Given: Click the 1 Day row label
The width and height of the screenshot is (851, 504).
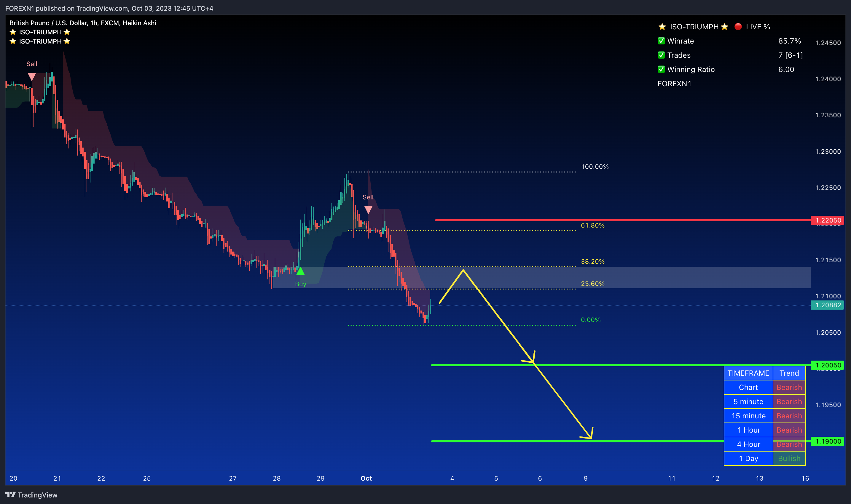Looking at the screenshot, I should coord(748,458).
